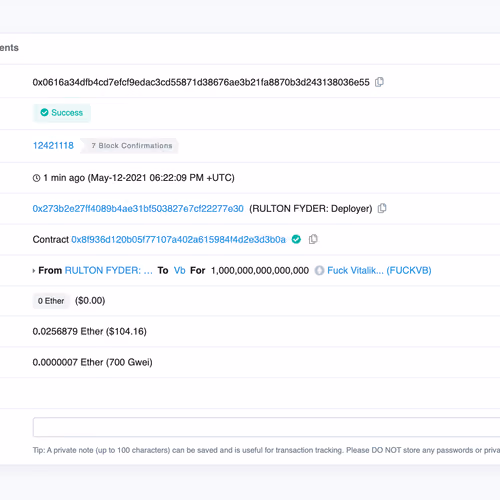Image resolution: width=500 pixels, height=500 pixels.
Task: Open the RULTON FYDER sender link in transfer
Action: coord(109,270)
